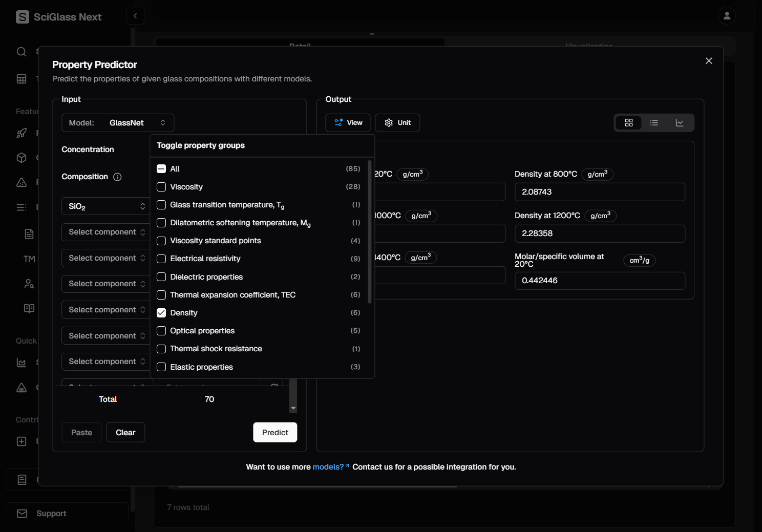Image resolution: width=762 pixels, height=532 pixels.
Task: Collapse sidebar with chevron button
Action: point(135,16)
